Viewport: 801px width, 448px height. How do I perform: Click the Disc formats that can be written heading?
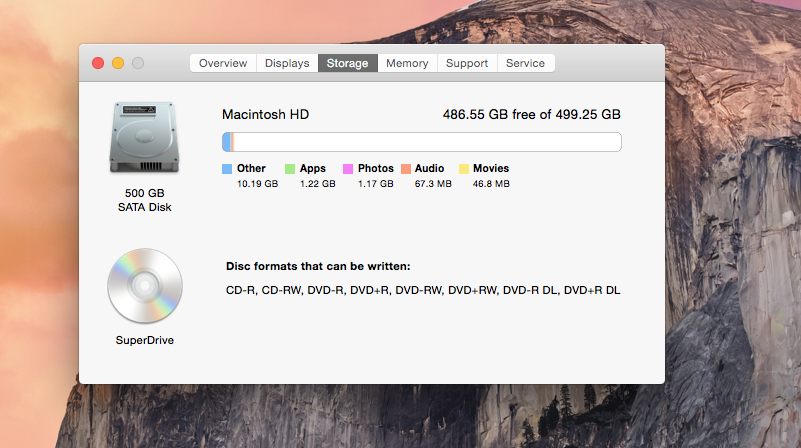(318, 267)
